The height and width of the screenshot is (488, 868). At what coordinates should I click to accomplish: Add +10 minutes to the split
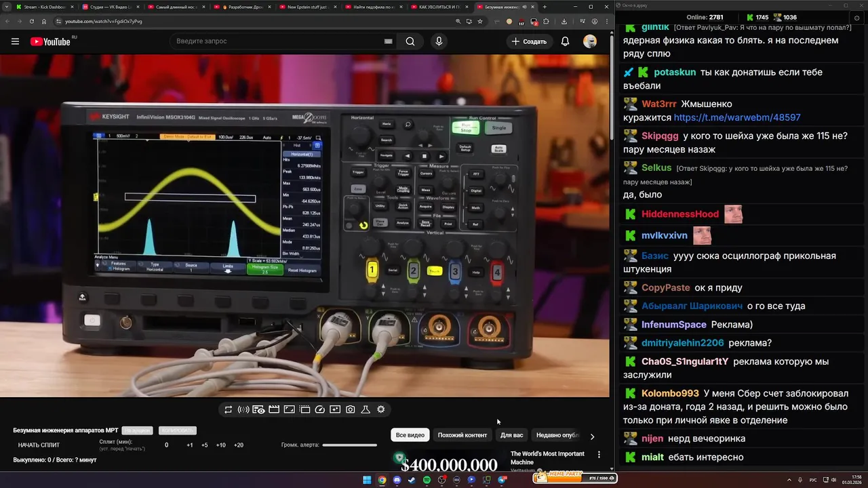[x=221, y=445]
